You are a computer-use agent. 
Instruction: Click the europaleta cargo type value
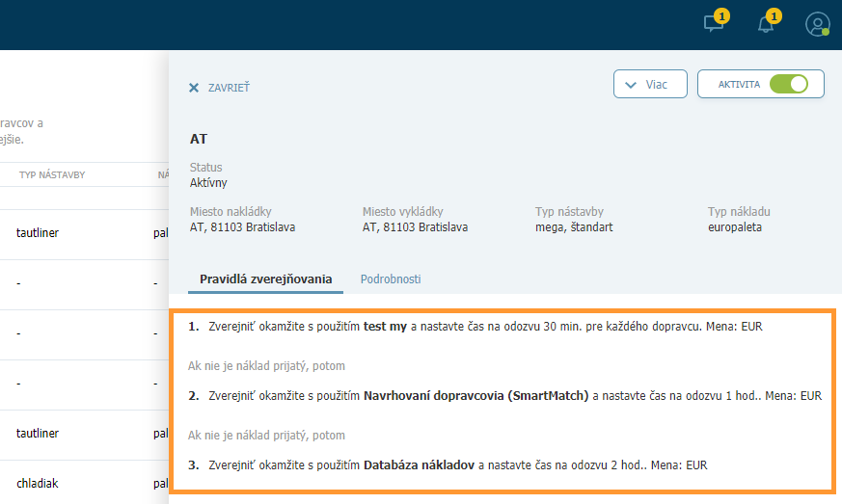click(x=735, y=227)
